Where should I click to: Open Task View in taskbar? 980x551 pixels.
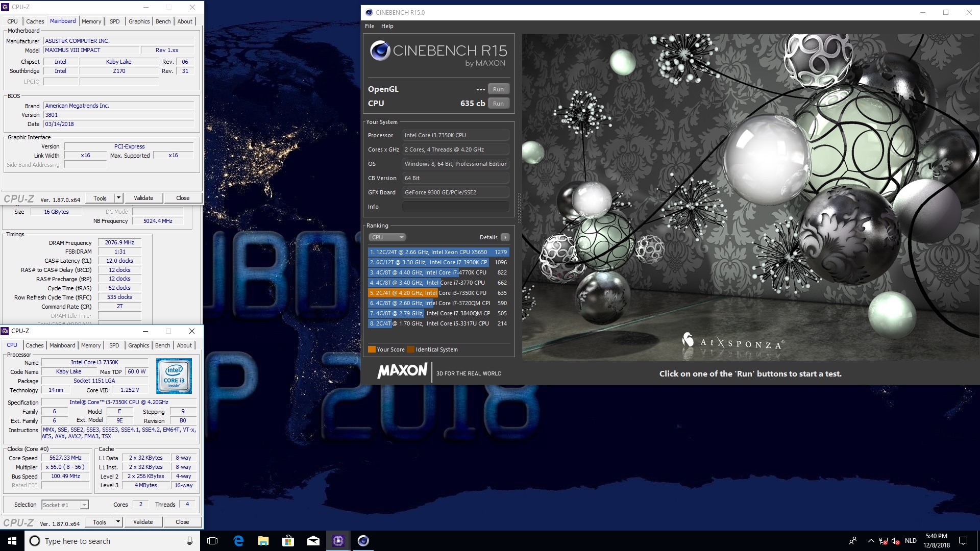click(x=212, y=541)
